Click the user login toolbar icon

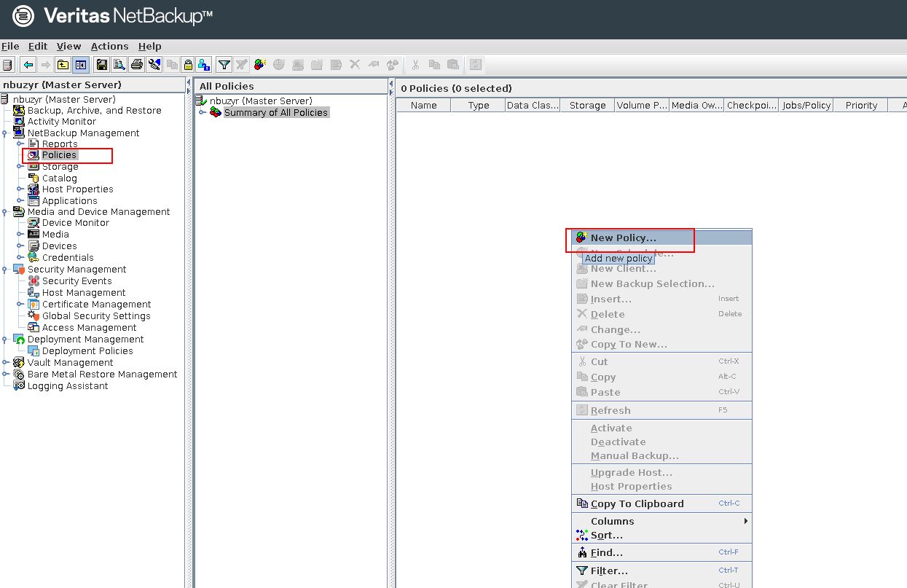pyautogui.click(x=204, y=65)
